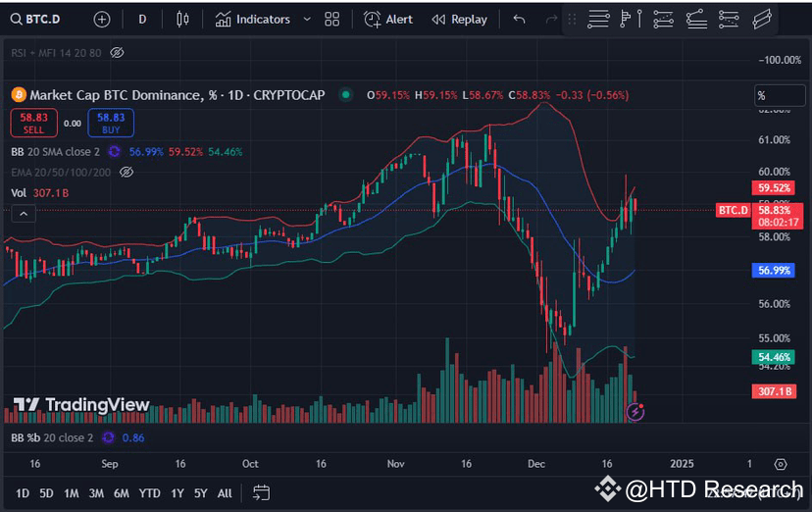Click the 58.83 SELL button
The height and width of the screenshot is (512, 812).
(33, 124)
